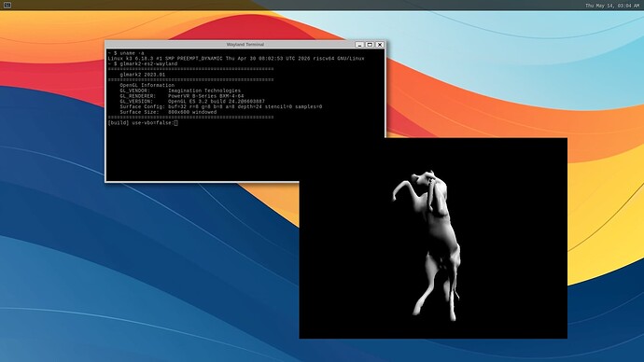This screenshot has height=362, width=644.
Task: Click the 'OpenGL Information' line
Action: click(x=147, y=86)
